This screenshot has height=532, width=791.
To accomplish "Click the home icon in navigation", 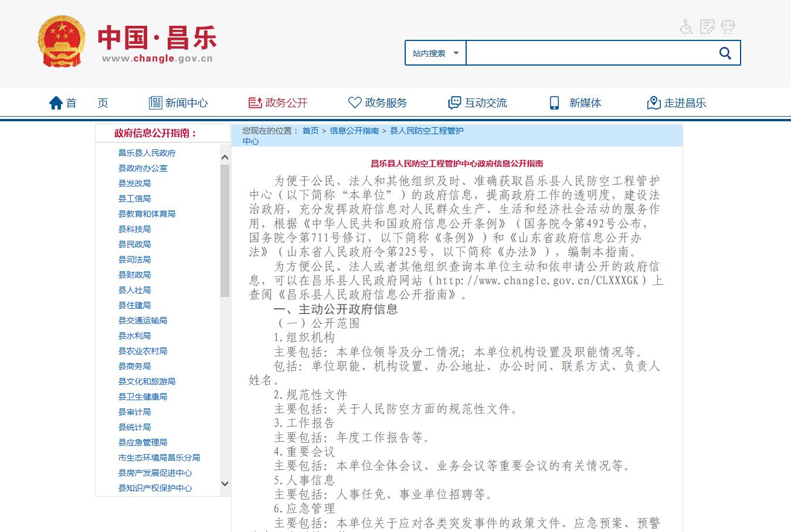I will point(56,103).
